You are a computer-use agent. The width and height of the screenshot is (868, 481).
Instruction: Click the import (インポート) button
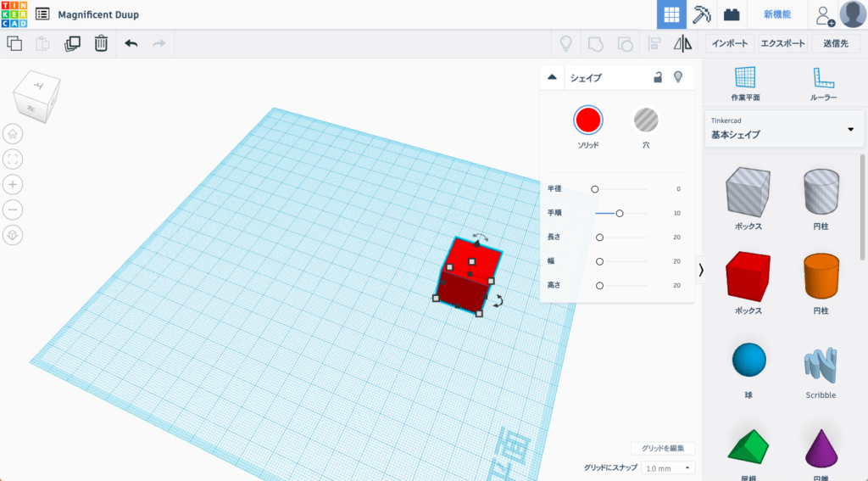pyautogui.click(x=729, y=43)
